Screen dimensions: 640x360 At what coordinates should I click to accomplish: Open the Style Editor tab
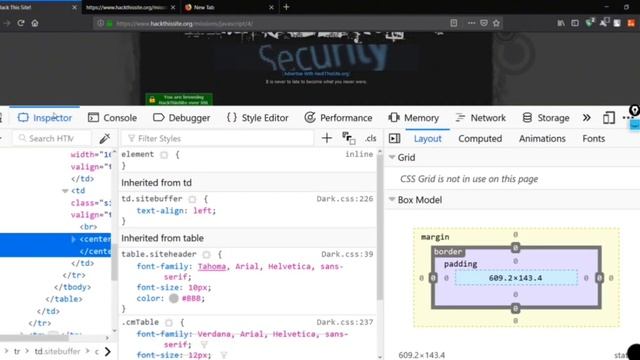click(x=257, y=118)
